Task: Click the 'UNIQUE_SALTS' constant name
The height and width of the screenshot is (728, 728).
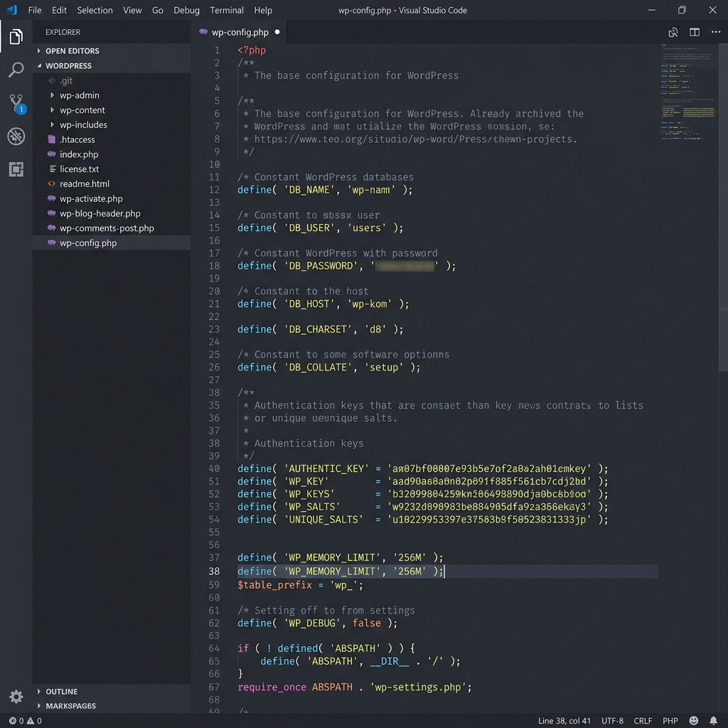Action: tap(323, 519)
